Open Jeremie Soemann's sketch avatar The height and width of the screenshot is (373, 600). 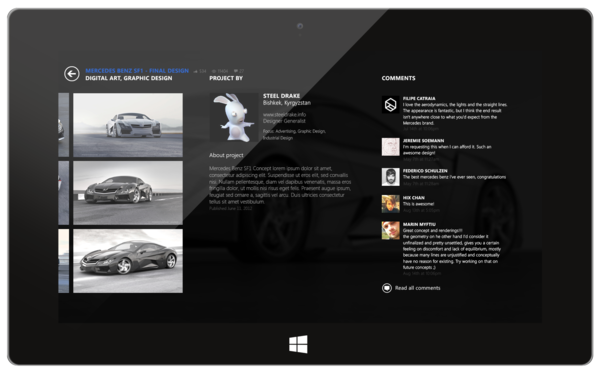390,147
